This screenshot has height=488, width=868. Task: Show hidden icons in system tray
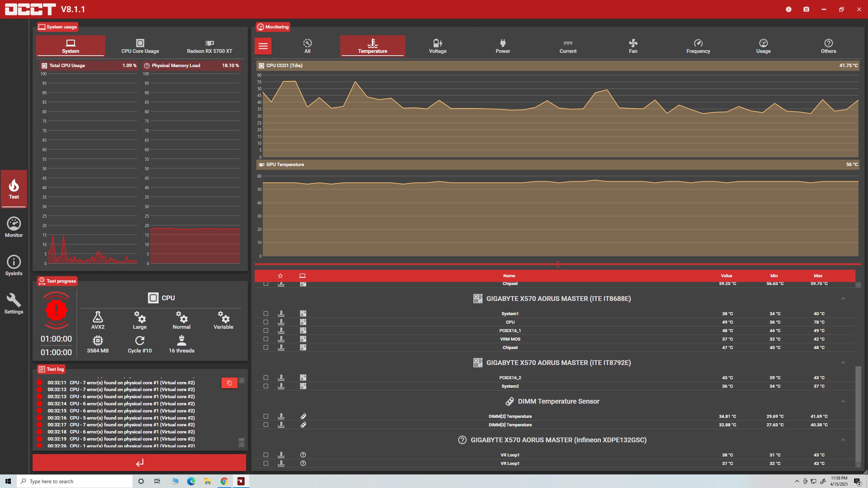click(797, 481)
